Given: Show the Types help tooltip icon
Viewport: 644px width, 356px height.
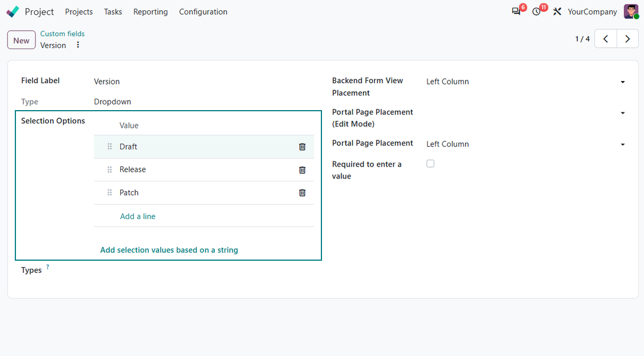Looking at the screenshot, I should (x=48, y=267).
